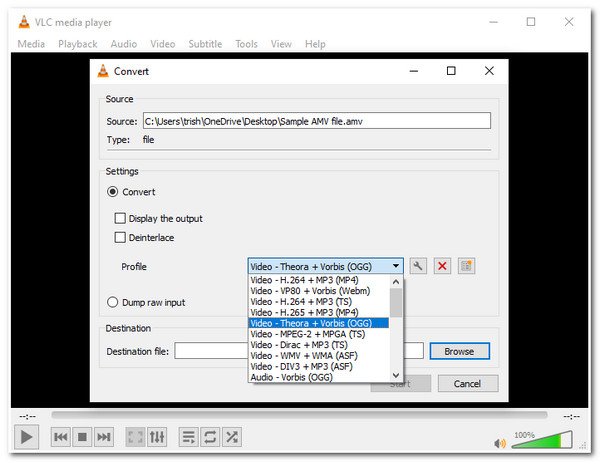
Task: Open the View menu
Action: pos(281,44)
